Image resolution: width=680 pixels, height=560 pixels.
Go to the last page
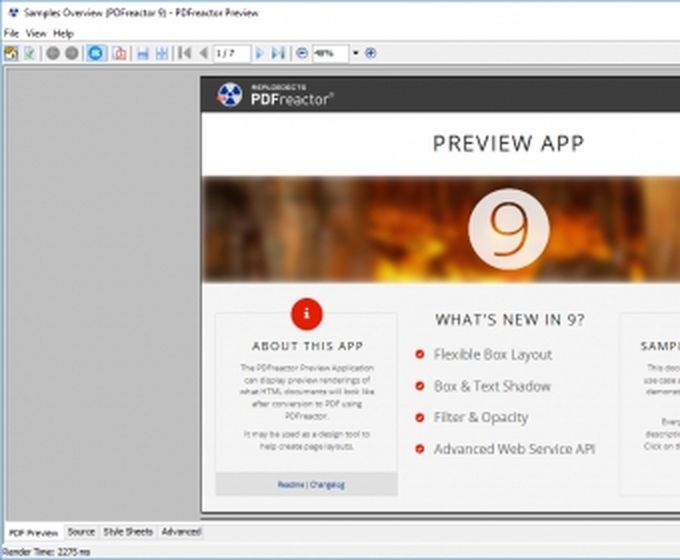click(x=278, y=53)
